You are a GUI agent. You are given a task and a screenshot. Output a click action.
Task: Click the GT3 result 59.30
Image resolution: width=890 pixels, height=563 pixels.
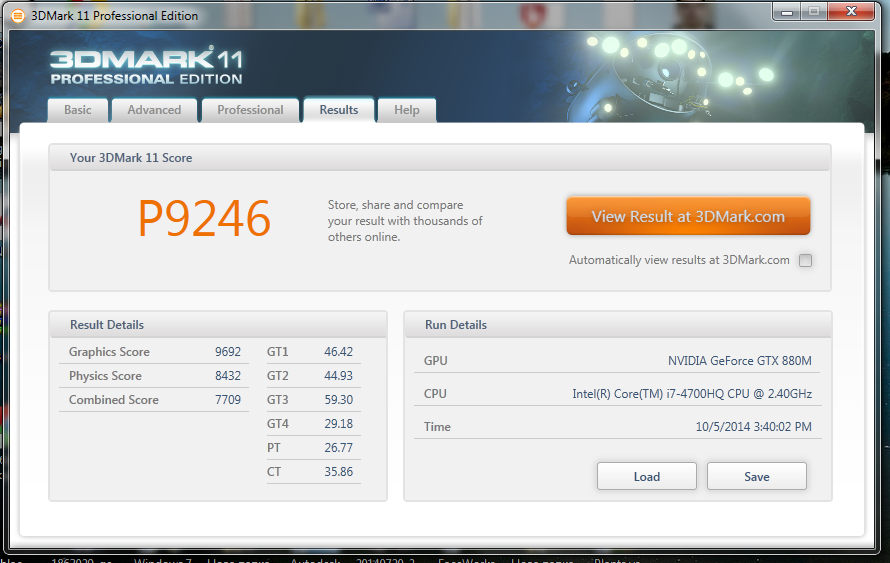[338, 400]
